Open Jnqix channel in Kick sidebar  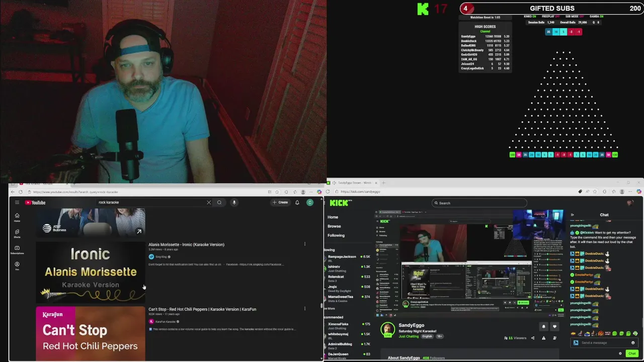click(x=348, y=288)
